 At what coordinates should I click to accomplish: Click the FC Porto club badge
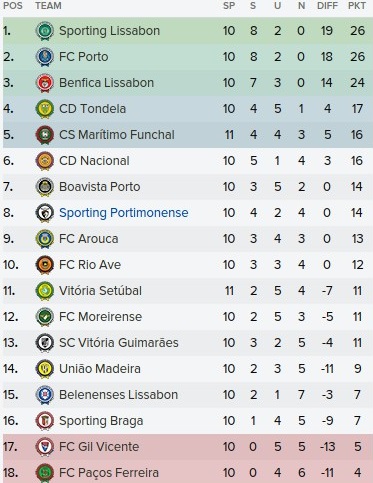click(45, 57)
